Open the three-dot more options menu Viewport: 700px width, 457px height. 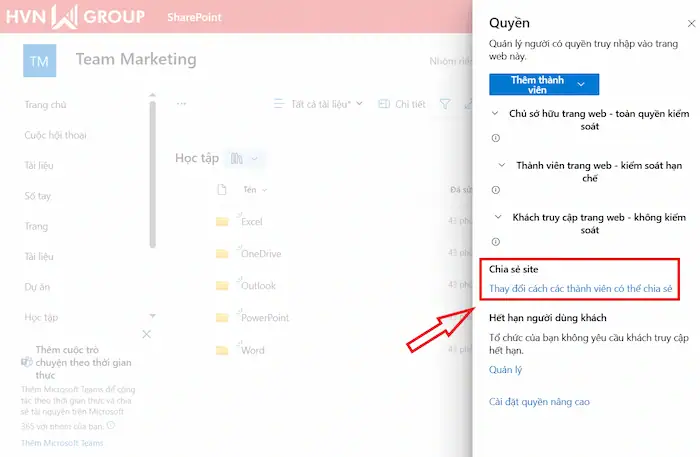tap(181, 104)
